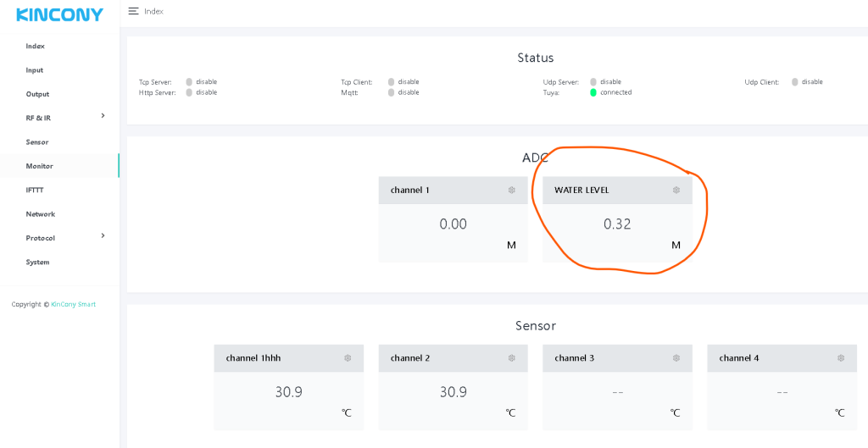Open settings gear for WATER LEVEL card
Image resolution: width=868 pixels, height=448 pixels.
point(676,191)
